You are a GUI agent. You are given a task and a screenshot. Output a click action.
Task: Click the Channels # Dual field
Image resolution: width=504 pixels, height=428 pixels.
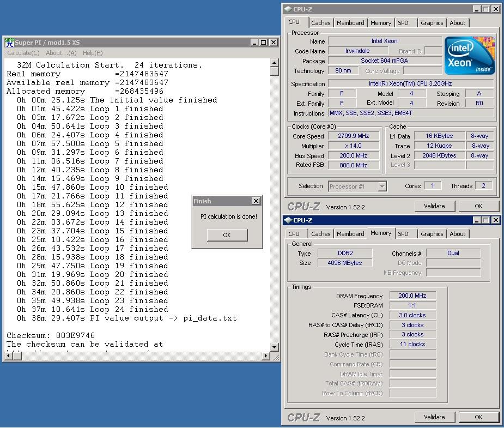coord(453,253)
